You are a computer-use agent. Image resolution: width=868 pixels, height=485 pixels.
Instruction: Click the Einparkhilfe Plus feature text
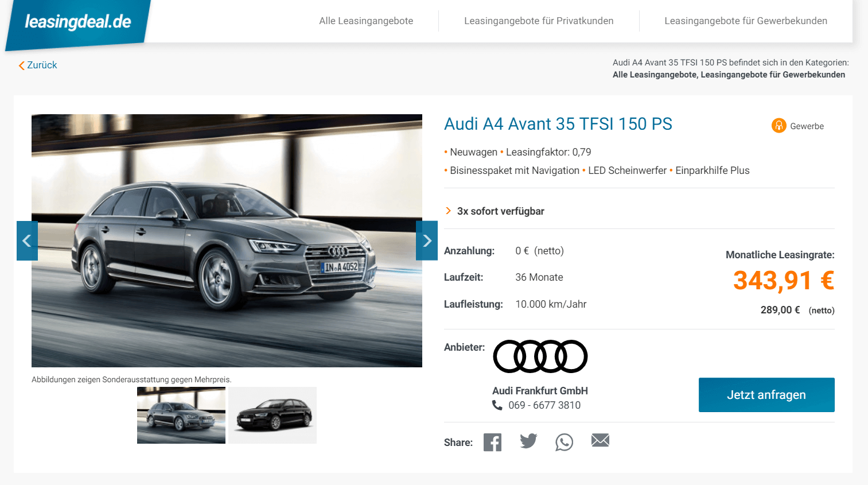click(x=713, y=170)
